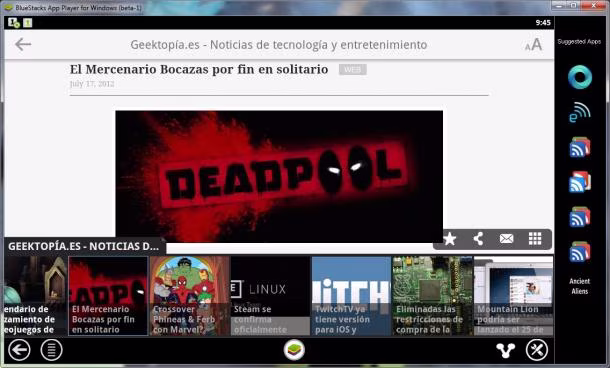Open 'Mountain Lion podría ser lanzado' story
This screenshot has width=610, height=368.
pyautogui.click(x=513, y=296)
